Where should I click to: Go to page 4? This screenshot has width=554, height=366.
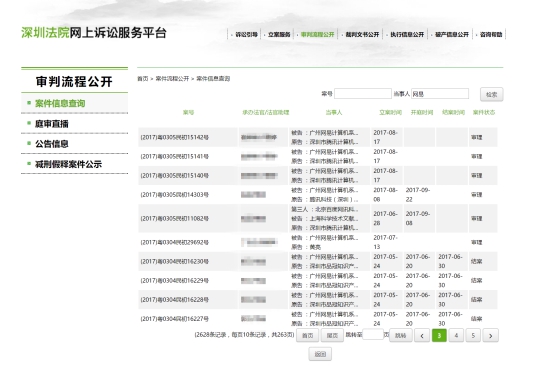tap(456, 336)
